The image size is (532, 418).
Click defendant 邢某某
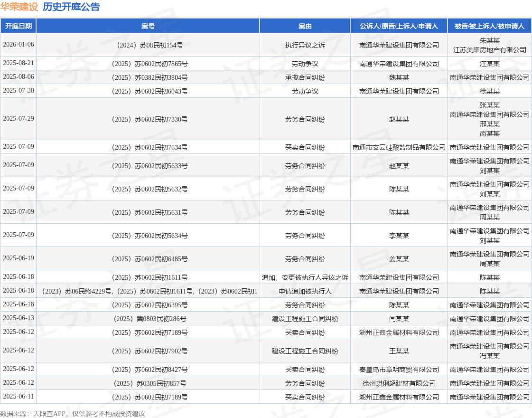pos(490,124)
